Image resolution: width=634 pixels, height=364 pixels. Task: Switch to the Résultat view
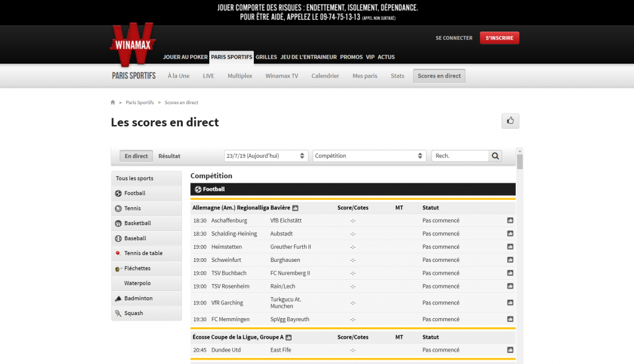point(169,155)
